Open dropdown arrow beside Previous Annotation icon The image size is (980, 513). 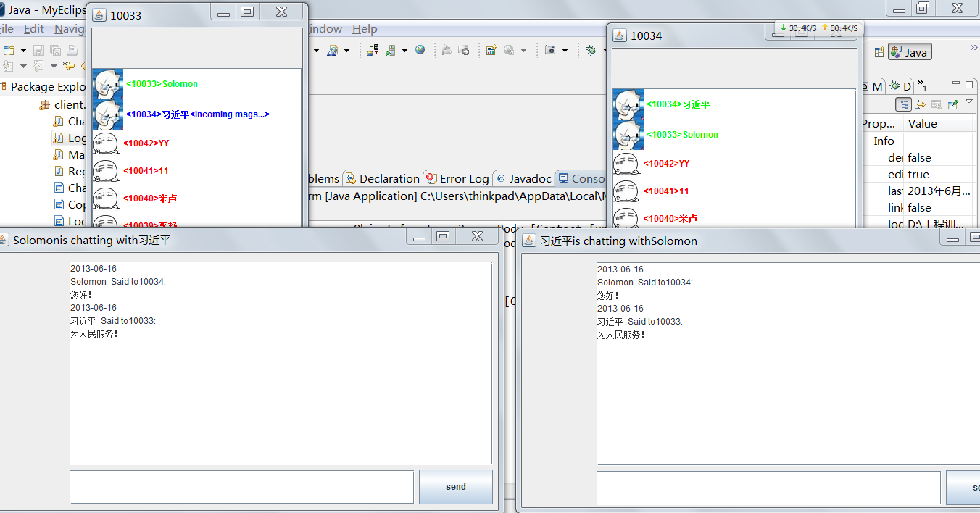(x=54, y=67)
